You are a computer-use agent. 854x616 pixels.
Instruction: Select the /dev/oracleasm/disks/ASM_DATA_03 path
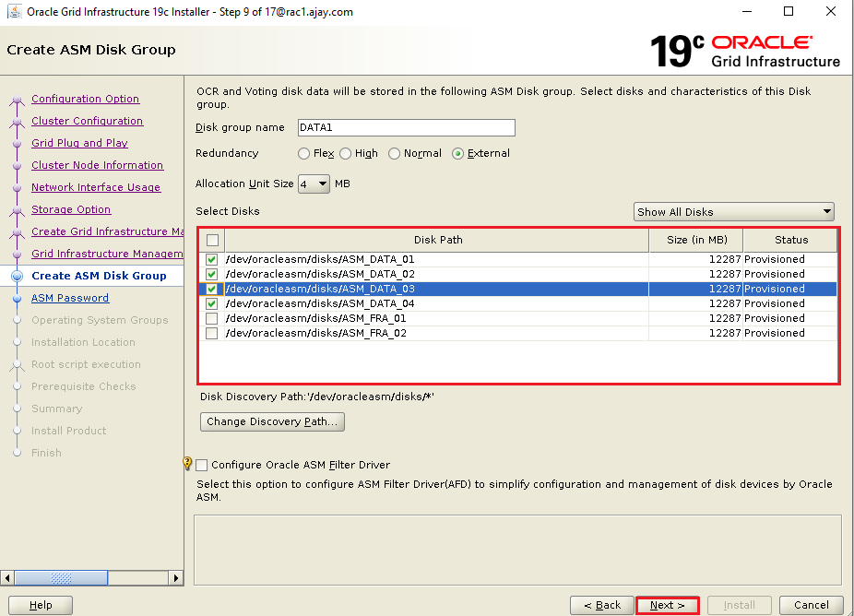pos(320,289)
